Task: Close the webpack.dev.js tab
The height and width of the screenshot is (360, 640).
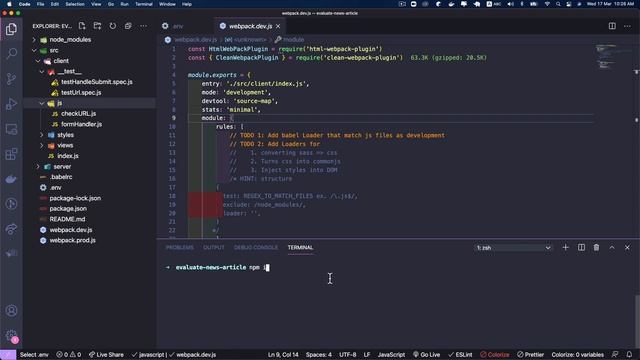Action: point(278,26)
